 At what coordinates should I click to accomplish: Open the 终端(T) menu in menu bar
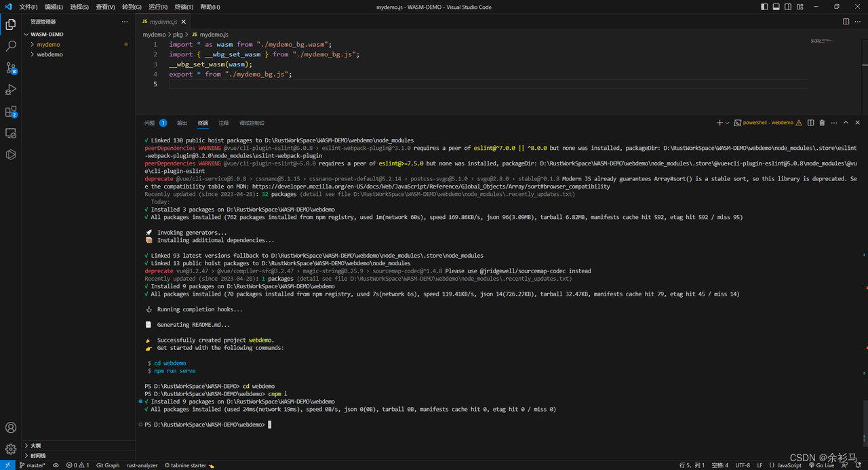[184, 7]
